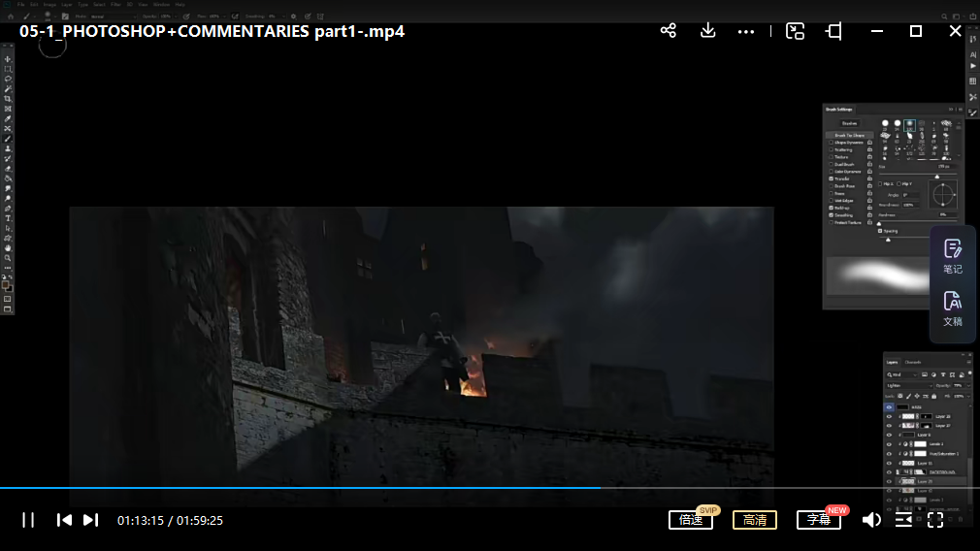Select the Rectangular Marquee tool
980x551 pixels.
[8, 69]
